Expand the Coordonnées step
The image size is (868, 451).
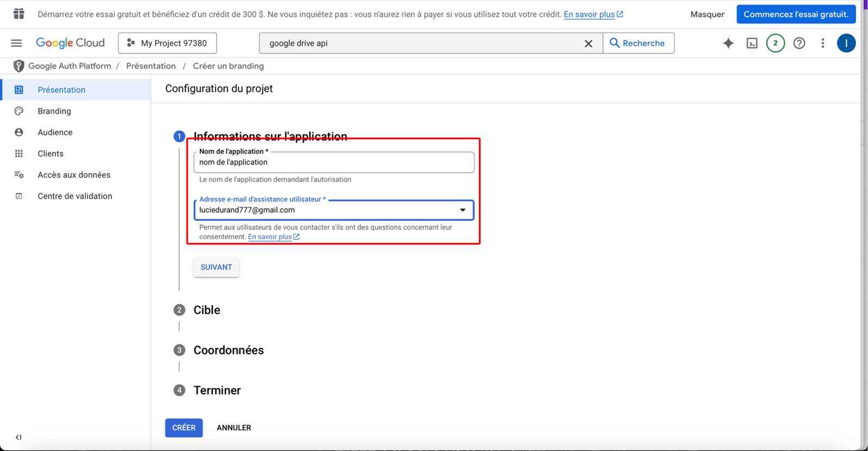pyautogui.click(x=228, y=350)
